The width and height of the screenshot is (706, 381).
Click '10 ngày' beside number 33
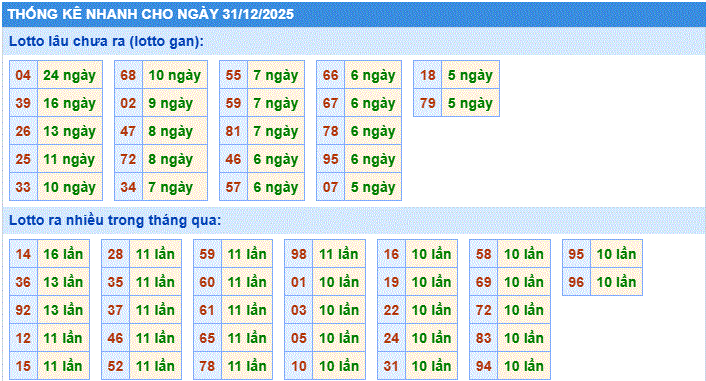coord(69,186)
